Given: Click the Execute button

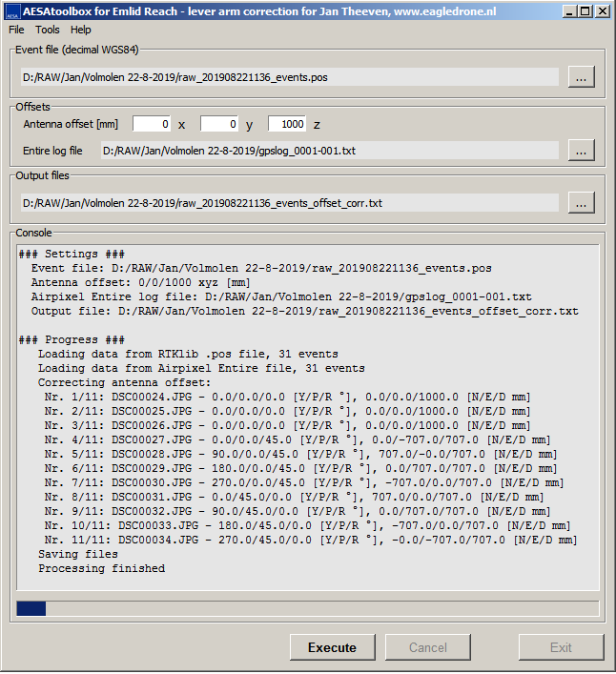Looking at the screenshot, I should click(x=332, y=647).
